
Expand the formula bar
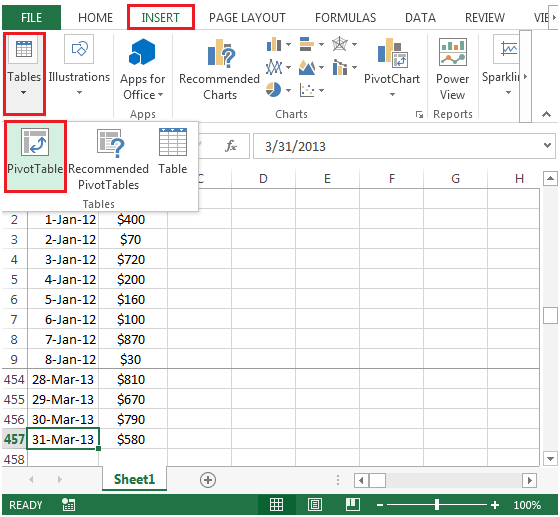click(x=547, y=145)
